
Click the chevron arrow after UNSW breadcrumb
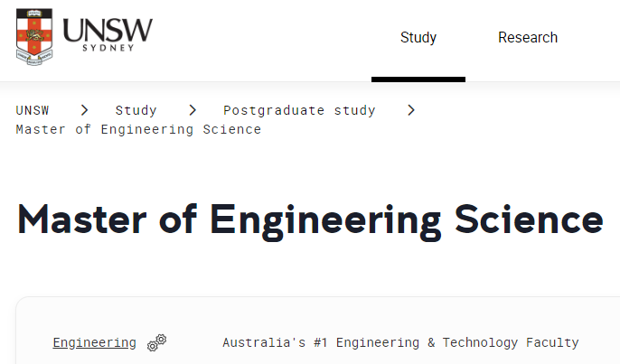tap(84, 110)
